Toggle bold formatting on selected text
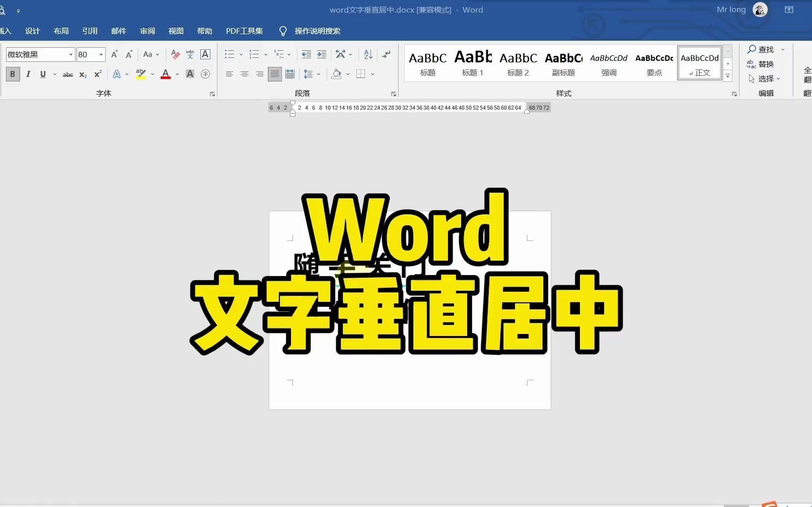 (x=12, y=74)
